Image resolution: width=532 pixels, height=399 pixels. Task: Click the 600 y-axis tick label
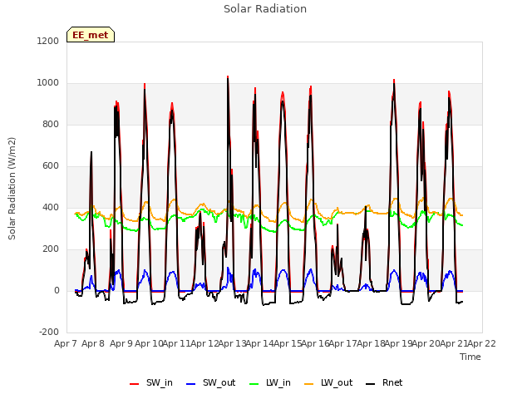(x=51, y=166)
